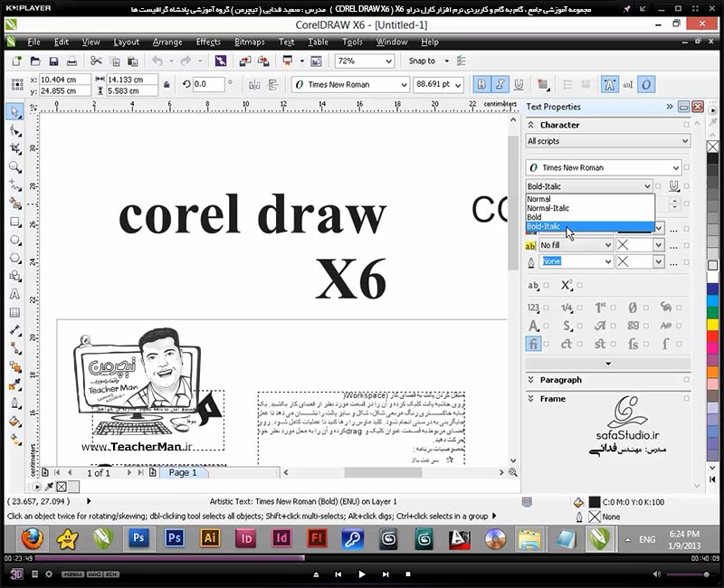The image size is (724, 588).
Task: Click the Paste clipboard icon
Action: click(x=133, y=61)
